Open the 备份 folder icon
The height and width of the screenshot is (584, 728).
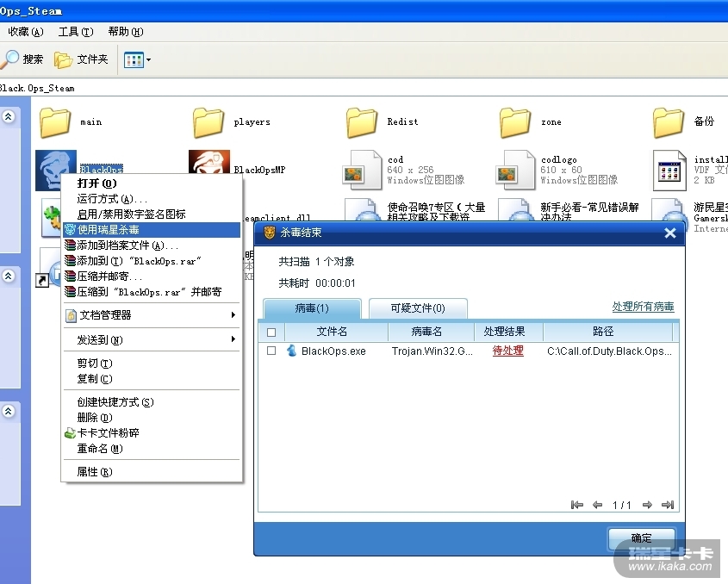tap(669, 122)
